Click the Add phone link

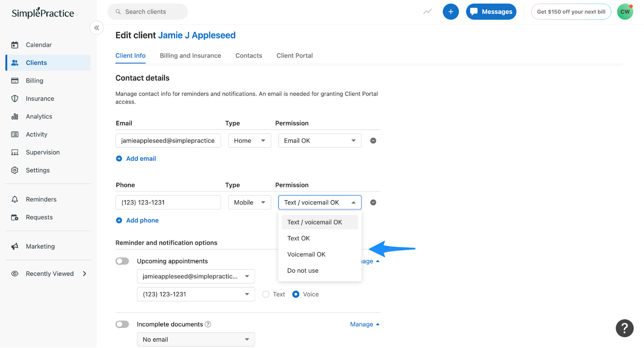(x=137, y=220)
